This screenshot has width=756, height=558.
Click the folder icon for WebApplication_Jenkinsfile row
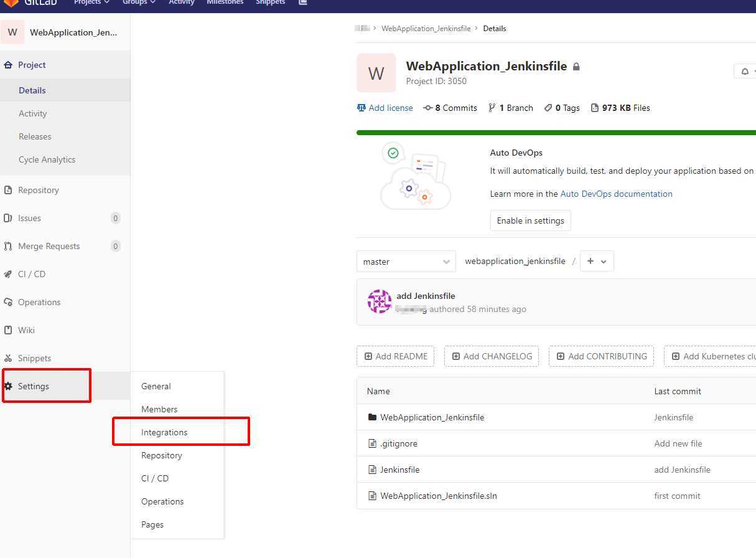373,417
